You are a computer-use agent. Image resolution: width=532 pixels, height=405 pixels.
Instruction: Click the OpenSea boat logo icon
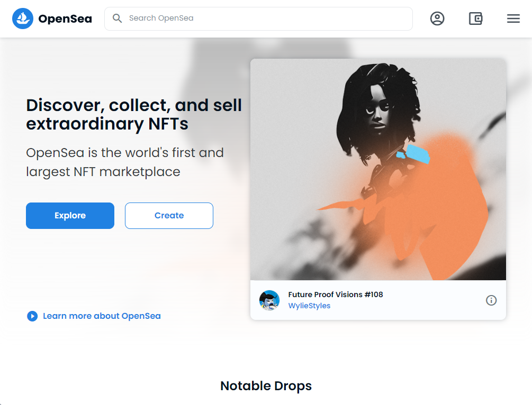[22, 18]
